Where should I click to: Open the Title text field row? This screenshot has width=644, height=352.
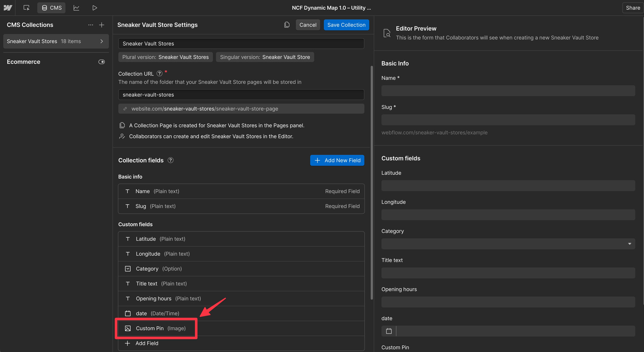point(241,284)
